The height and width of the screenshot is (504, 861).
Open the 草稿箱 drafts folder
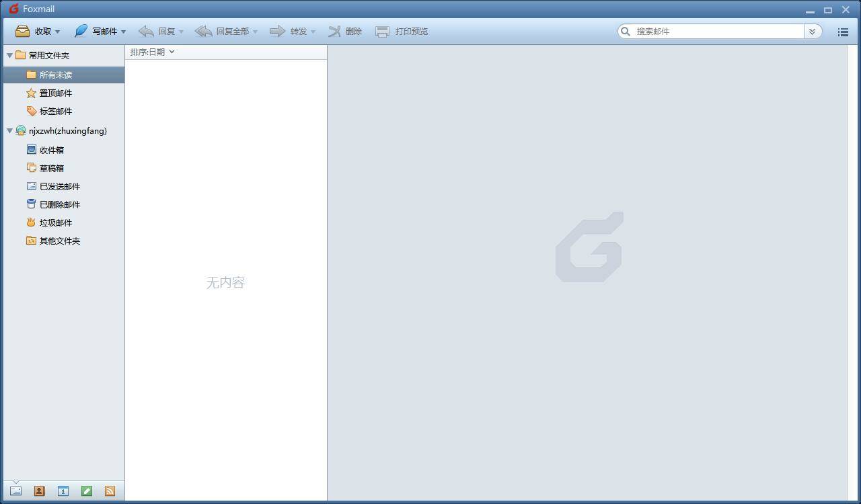(51, 168)
